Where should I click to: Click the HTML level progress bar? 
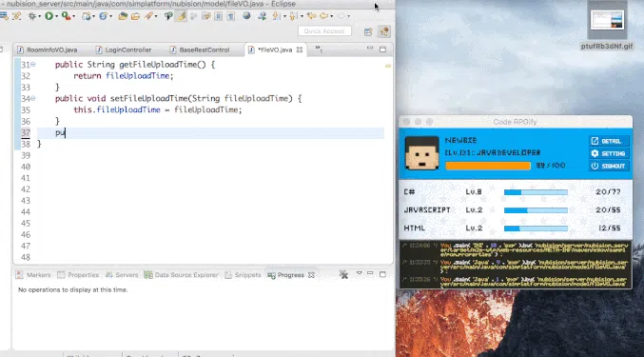(x=536, y=228)
